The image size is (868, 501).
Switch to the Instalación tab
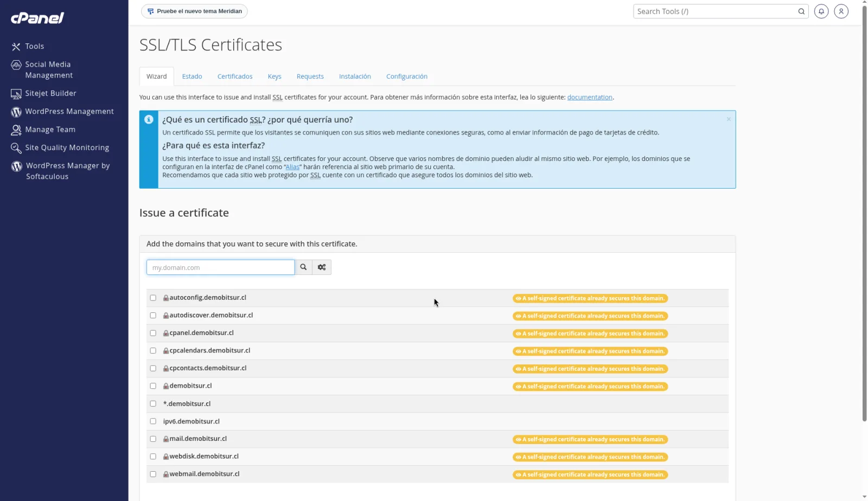tap(355, 76)
